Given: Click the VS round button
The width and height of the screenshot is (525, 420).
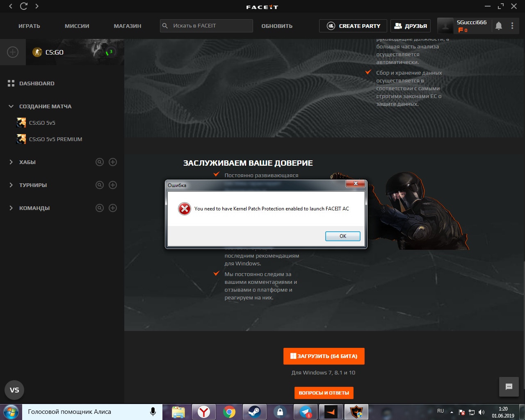Looking at the screenshot, I should (14, 390).
